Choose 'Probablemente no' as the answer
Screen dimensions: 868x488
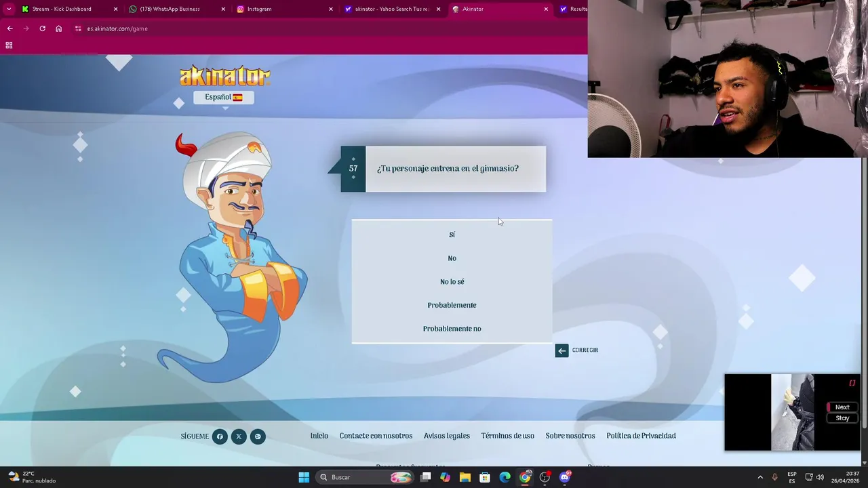pyautogui.click(x=452, y=329)
